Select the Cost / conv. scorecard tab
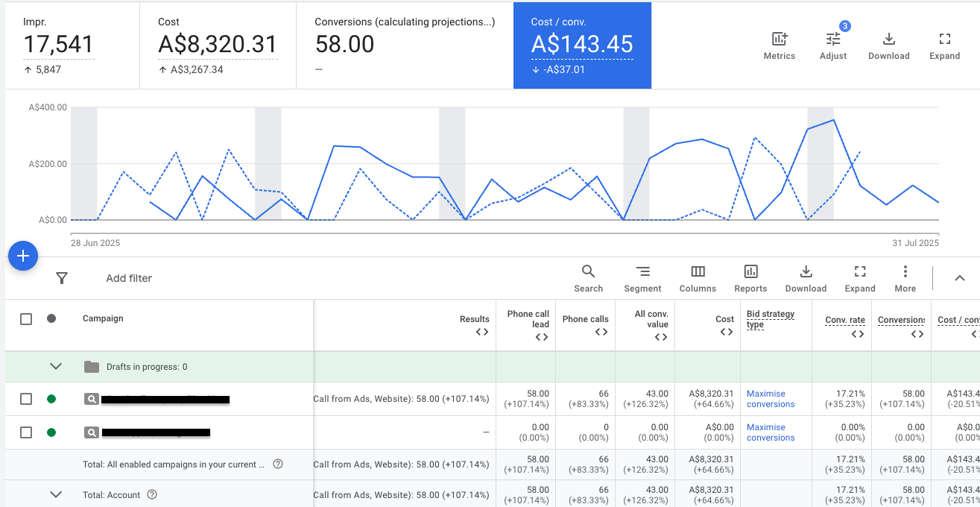Viewport: 980px width, 507px height. tap(582, 45)
